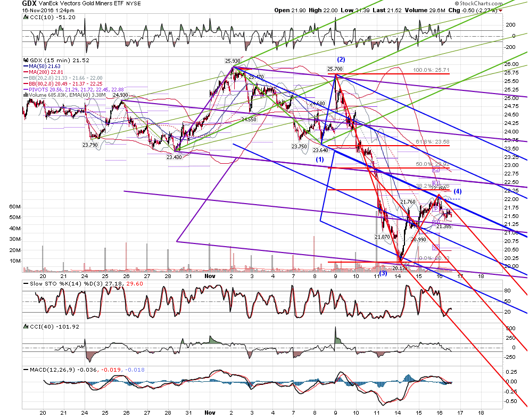Click the CCI(40) indicator area-chart icon

point(26,326)
